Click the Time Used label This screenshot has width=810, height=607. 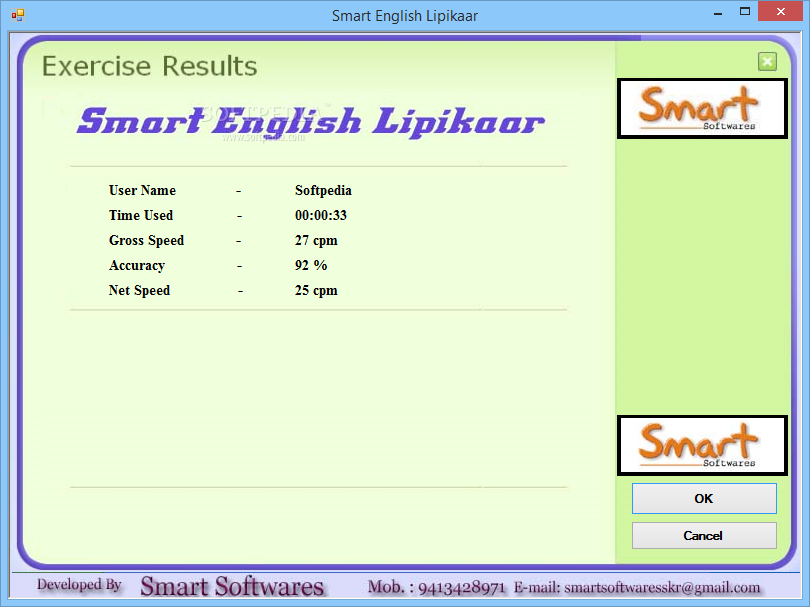(x=141, y=215)
